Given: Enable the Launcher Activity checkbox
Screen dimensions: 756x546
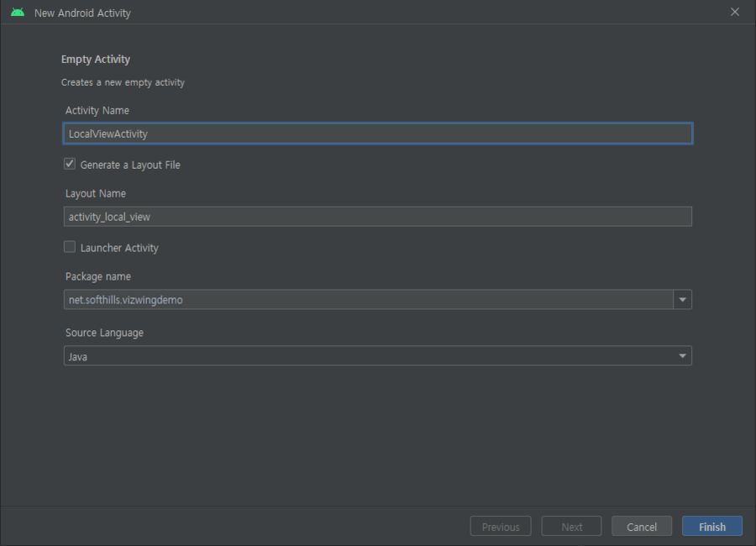Looking at the screenshot, I should pos(70,247).
